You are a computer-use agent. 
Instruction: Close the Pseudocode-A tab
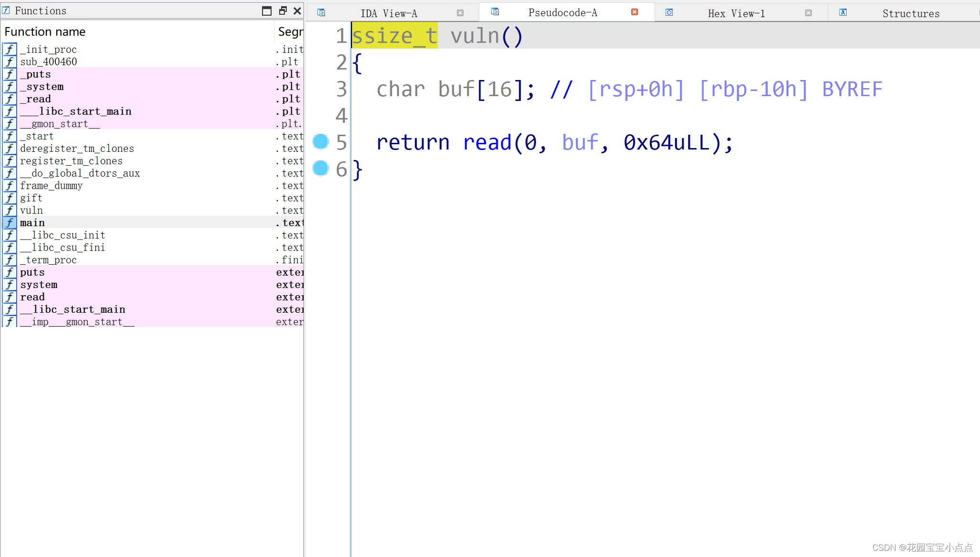click(635, 12)
